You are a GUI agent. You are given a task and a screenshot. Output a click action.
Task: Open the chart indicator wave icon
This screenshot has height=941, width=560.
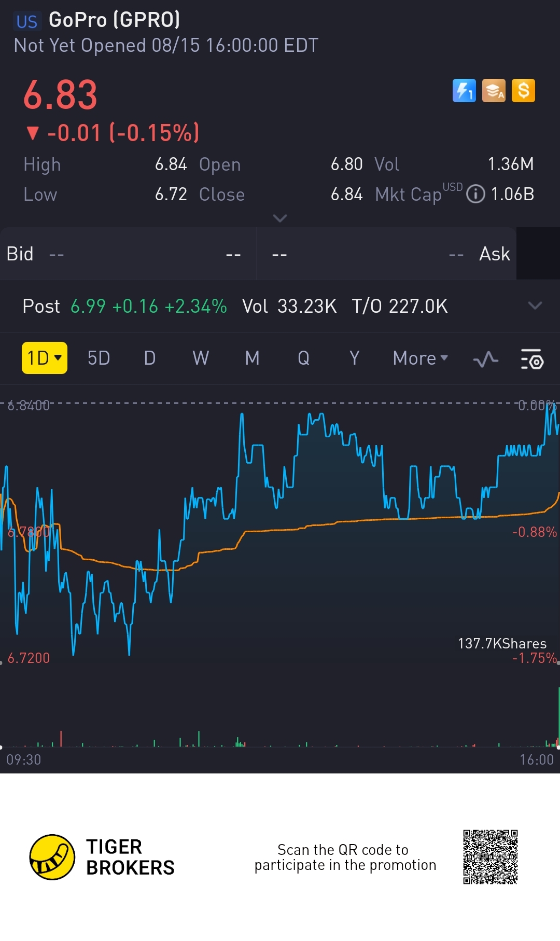[486, 359]
